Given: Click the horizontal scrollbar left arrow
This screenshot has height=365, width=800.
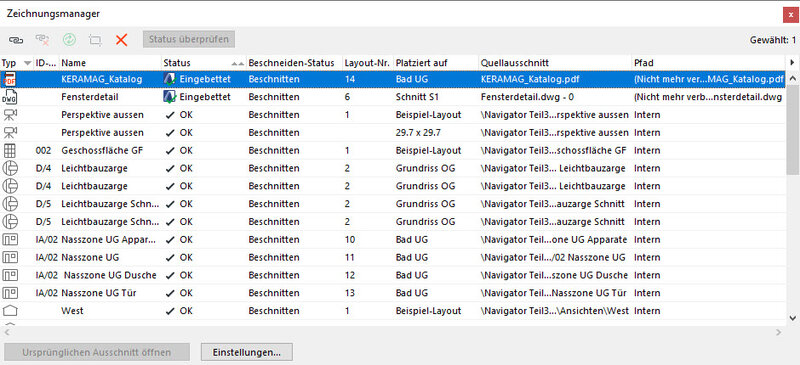Looking at the screenshot, I should (6, 332).
